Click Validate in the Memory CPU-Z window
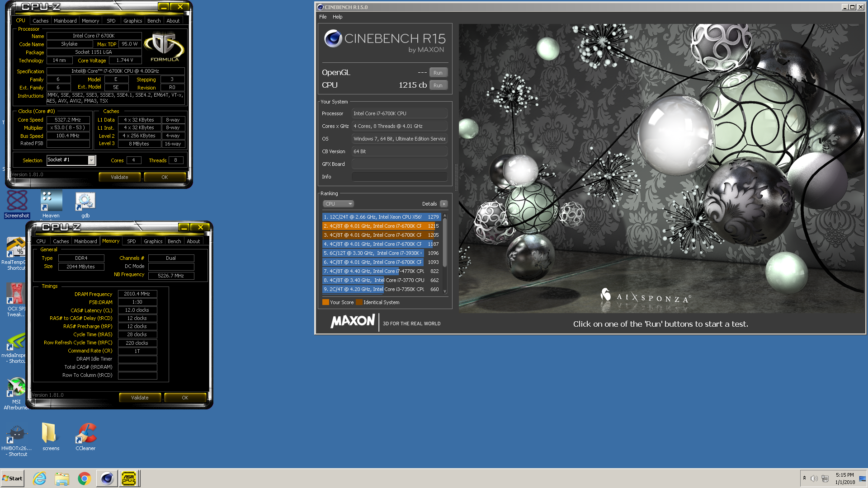The width and height of the screenshot is (868, 488). click(x=140, y=398)
